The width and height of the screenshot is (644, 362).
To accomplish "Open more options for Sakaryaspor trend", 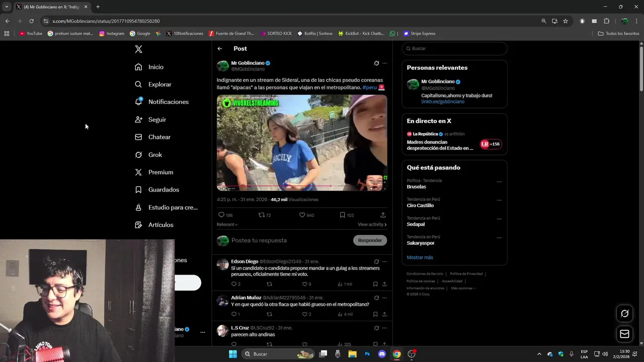I will (499, 238).
